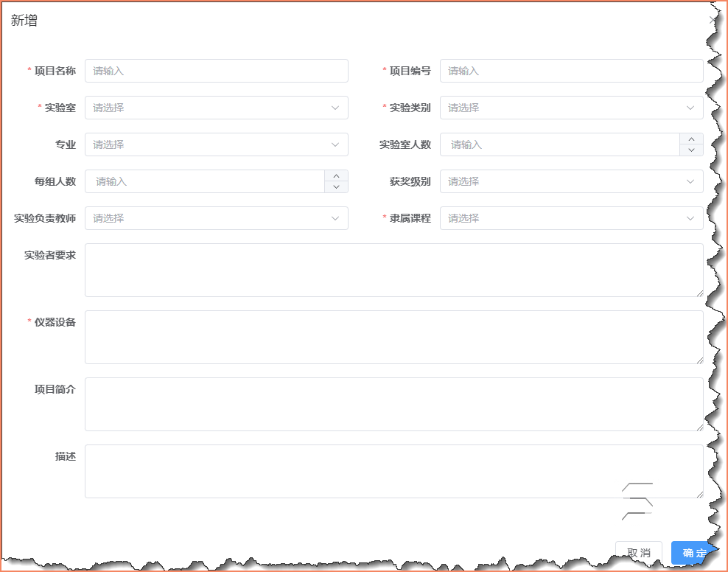Screen dimensions: 728x572
Task: Click the increase arrow for 实验室人数
Action: pyautogui.click(x=691, y=140)
